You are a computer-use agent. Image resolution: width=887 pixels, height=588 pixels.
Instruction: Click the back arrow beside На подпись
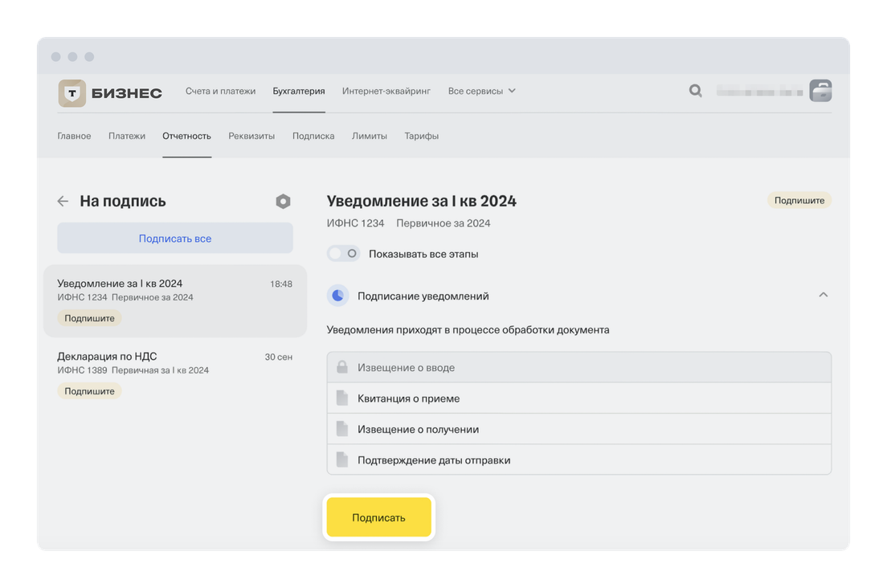tap(63, 202)
